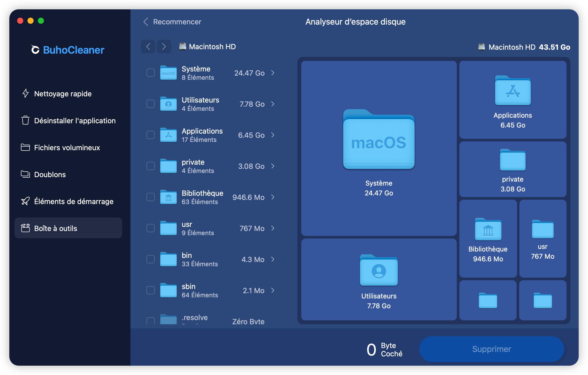This screenshot has height=375, width=588.
Task: Click the '946.6 Mo' size in list
Action: coord(248,197)
